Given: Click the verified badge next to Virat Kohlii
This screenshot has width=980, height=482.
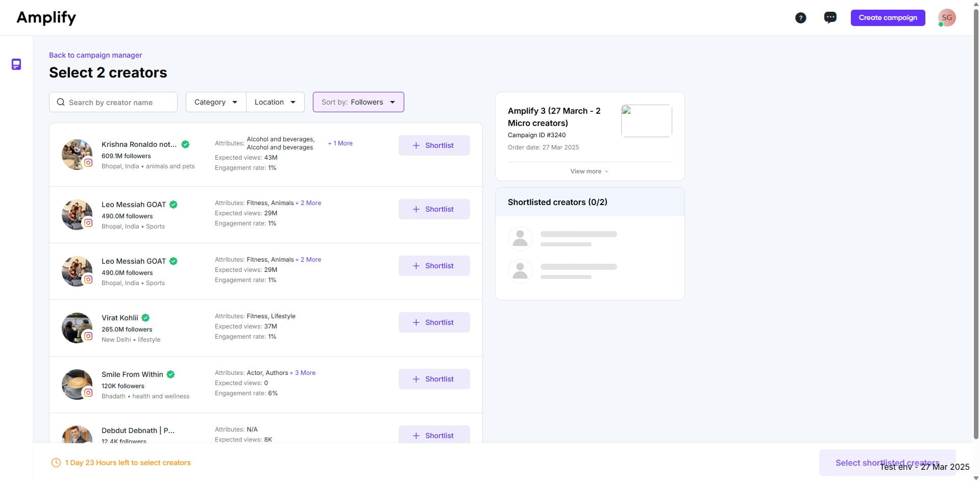Looking at the screenshot, I should pyautogui.click(x=145, y=318).
